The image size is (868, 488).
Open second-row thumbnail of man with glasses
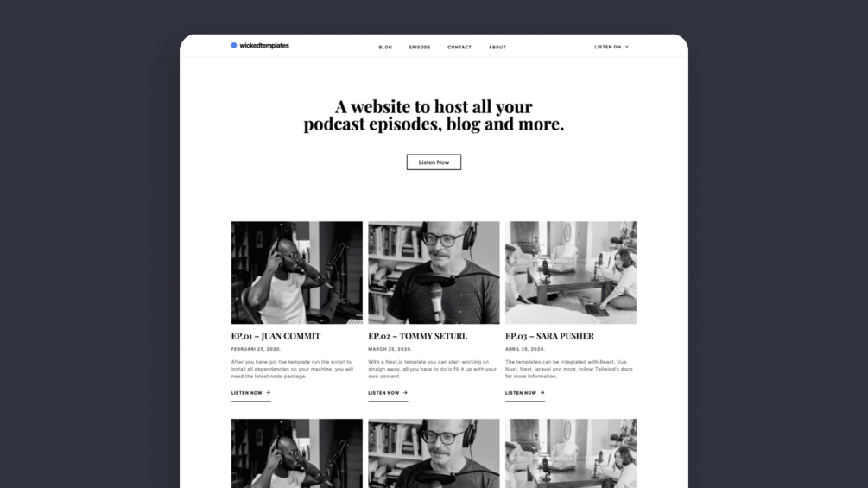(434, 453)
